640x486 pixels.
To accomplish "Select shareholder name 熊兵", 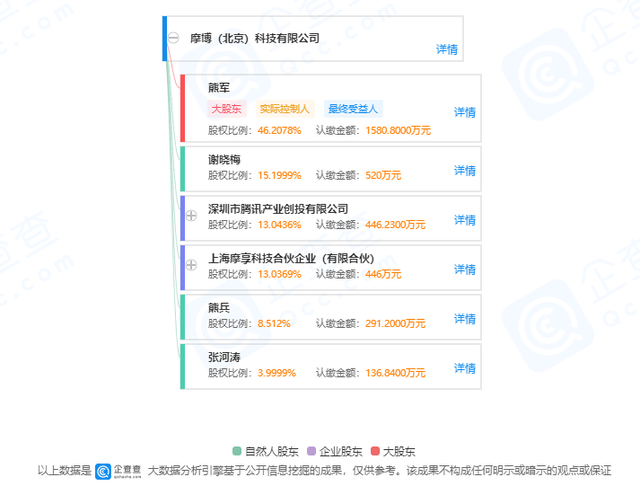I will 219,308.
